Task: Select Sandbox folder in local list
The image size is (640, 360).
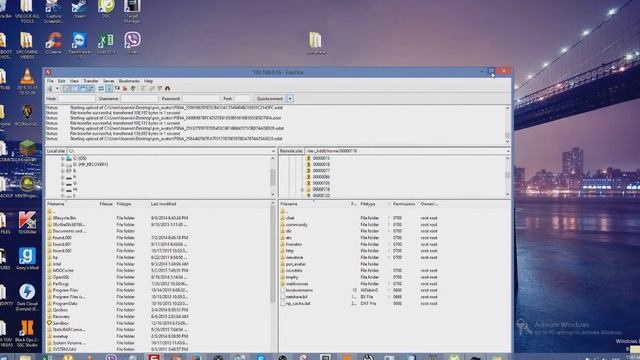Action: (x=60, y=323)
